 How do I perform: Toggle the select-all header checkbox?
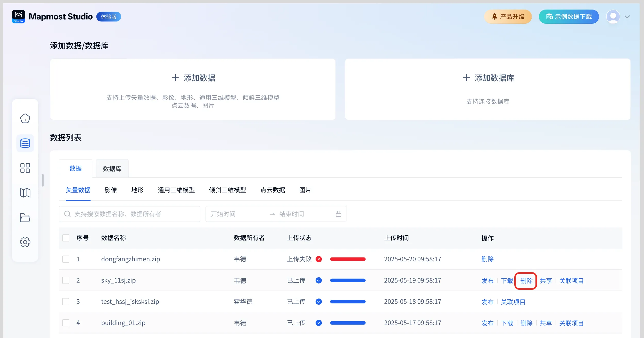66,238
